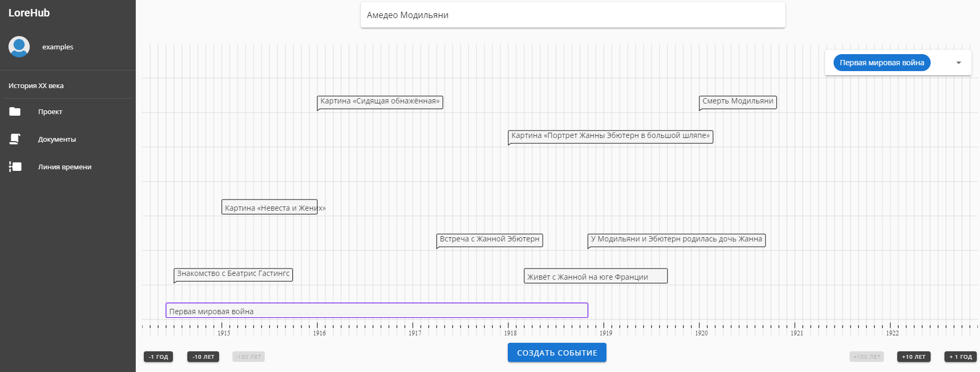Click the LoreHub logo title
Image resolution: width=980 pixels, height=372 pixels.
pos(29,13)
